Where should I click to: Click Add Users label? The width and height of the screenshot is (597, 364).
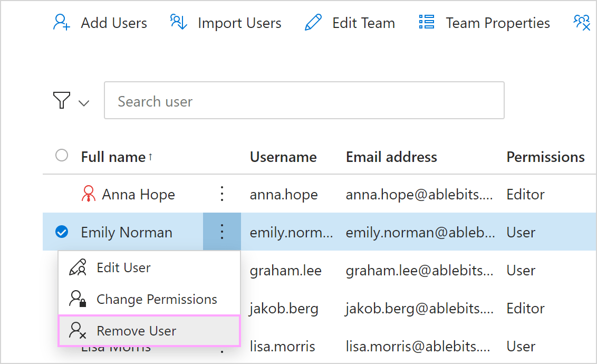coord(114,23)
